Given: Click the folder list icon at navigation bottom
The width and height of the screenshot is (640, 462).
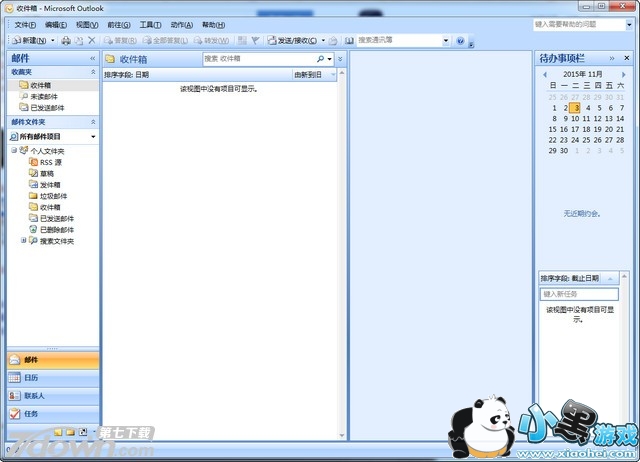Looking at the screenshot, I should [71, 432].
